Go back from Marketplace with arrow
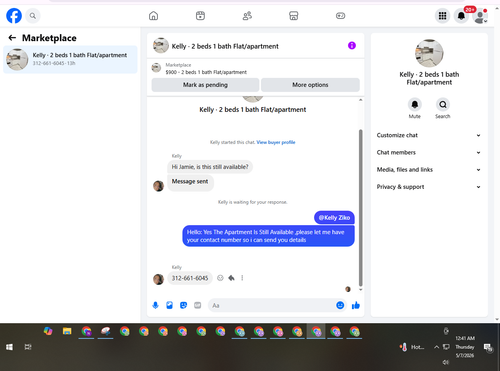500x371 pixels. 12,38
